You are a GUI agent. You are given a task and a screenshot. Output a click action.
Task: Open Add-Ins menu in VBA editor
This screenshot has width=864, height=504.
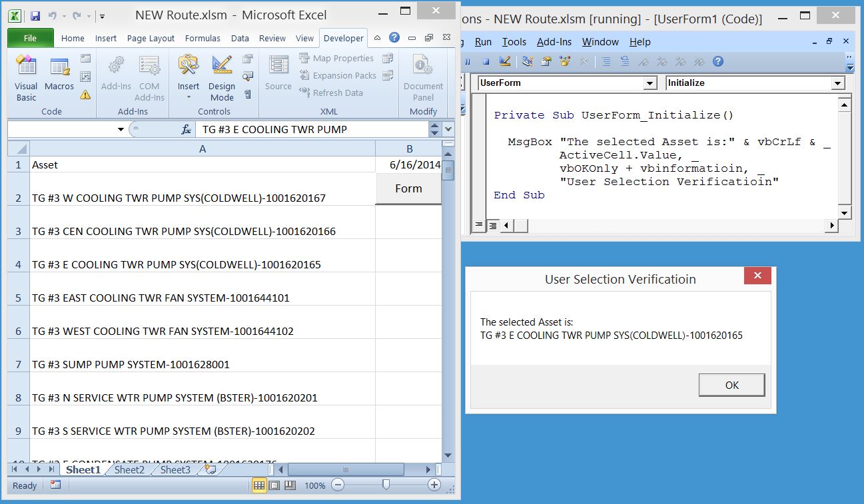[x=554, y=42]
